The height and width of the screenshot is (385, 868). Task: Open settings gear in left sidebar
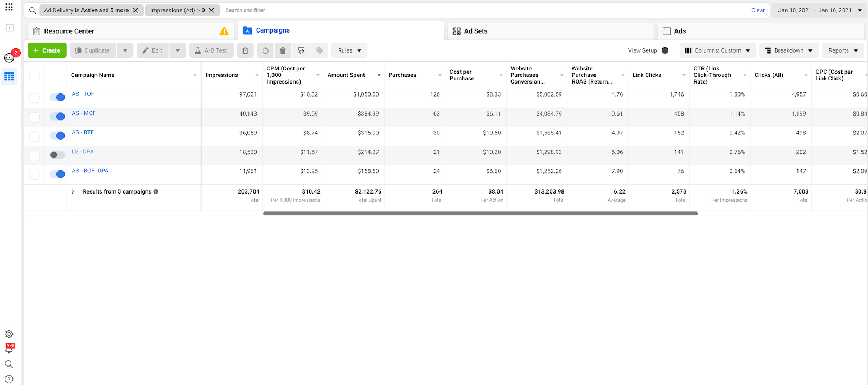coord(9,334)
